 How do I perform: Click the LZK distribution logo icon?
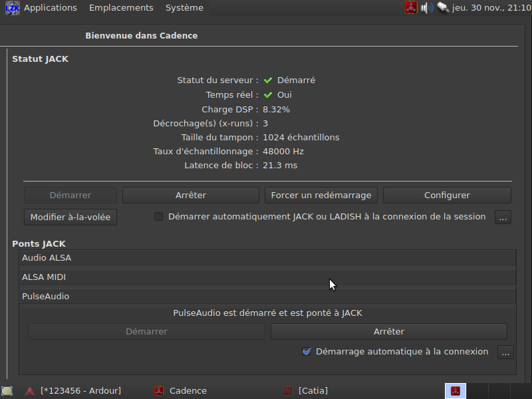tap(12, 8)
